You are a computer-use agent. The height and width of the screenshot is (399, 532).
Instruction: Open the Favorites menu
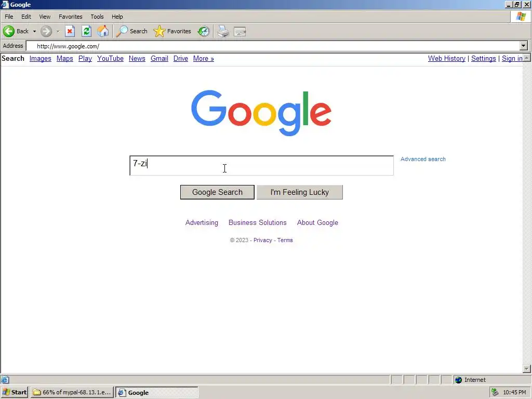click(70, 17)
